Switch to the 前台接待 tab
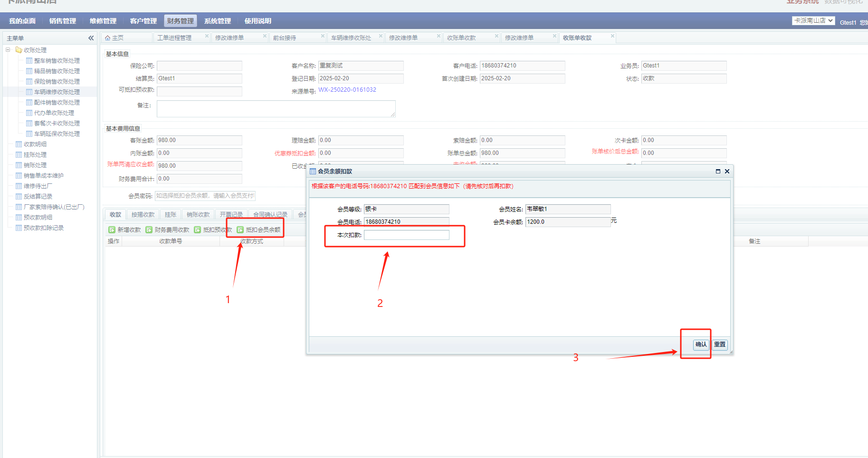 click(x=285, y=38)
